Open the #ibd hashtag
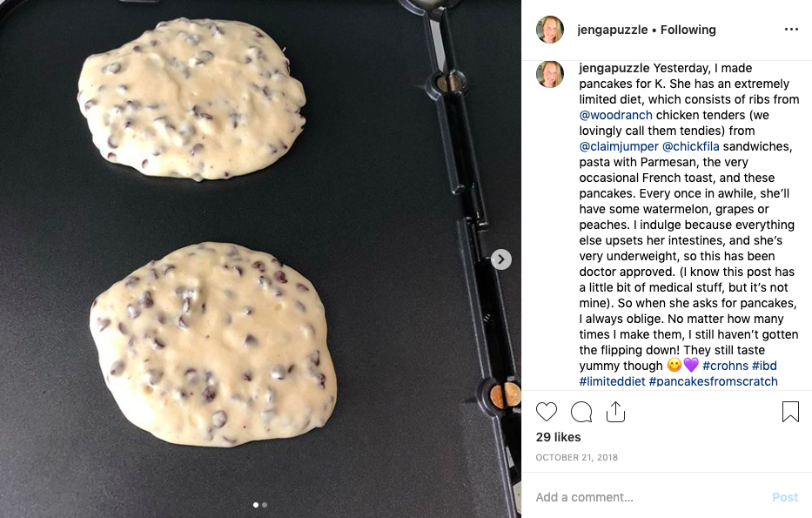The height and width of the screenshot is (518, 812). pyautogui.click(x=764, y=366)
